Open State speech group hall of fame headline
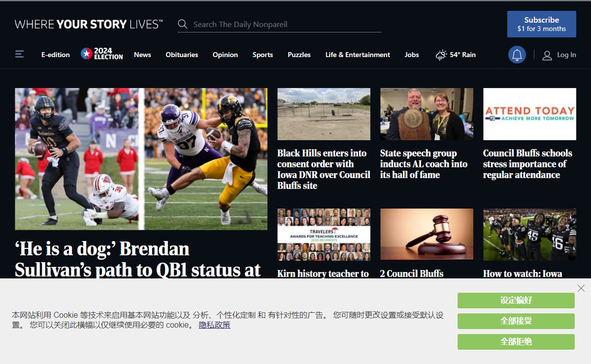The image size is (591, 364). (424, 164)
